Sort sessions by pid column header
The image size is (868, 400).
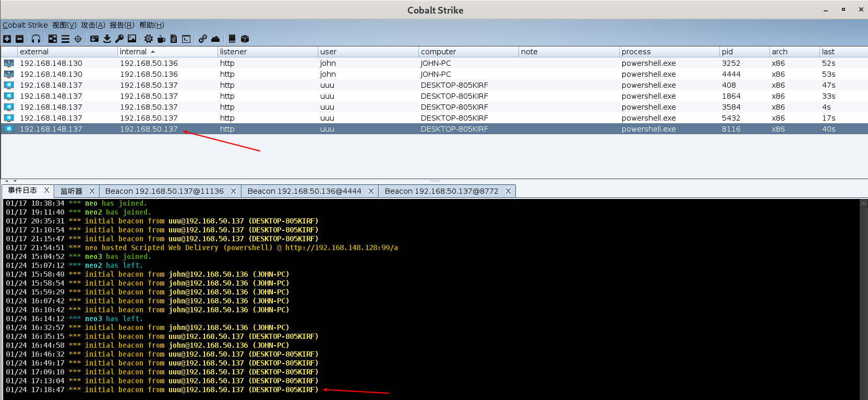point(745,52)
